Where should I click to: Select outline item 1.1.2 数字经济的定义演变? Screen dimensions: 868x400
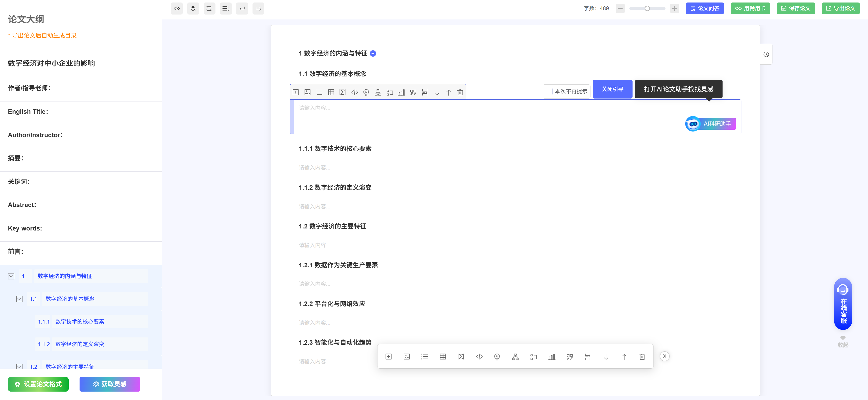coord(80,344)
